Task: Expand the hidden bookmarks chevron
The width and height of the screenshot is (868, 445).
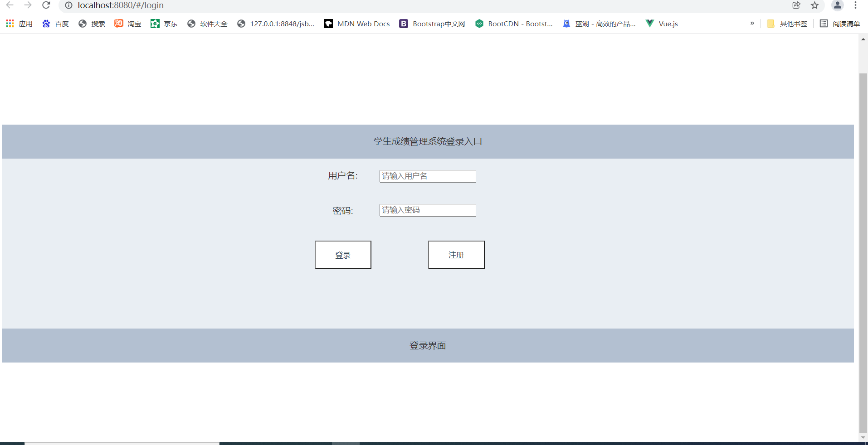Action: (x=752, y=24)
